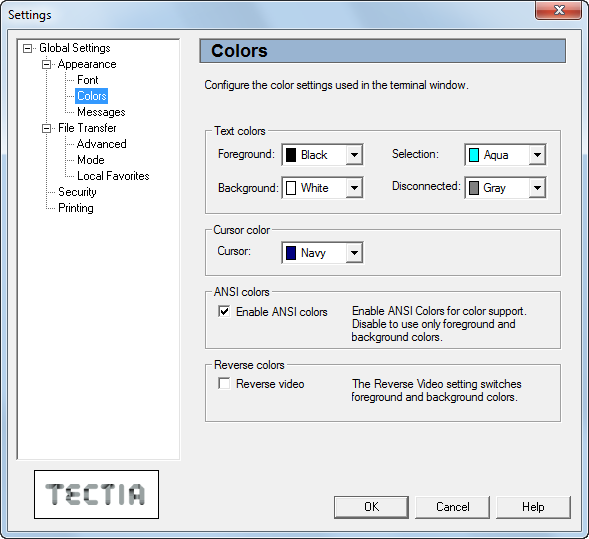
Task: Click the Cancel button
Action: click(x=452, y=507)
